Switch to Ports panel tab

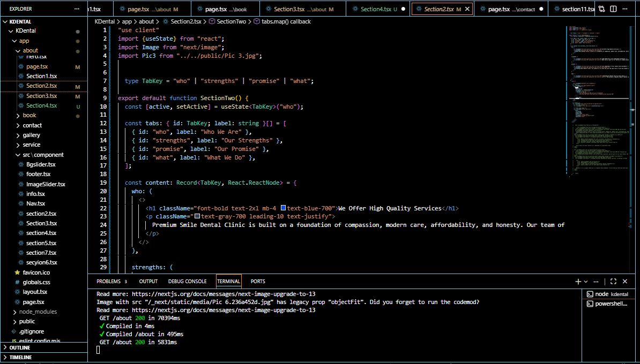click(x=257, y=281)
